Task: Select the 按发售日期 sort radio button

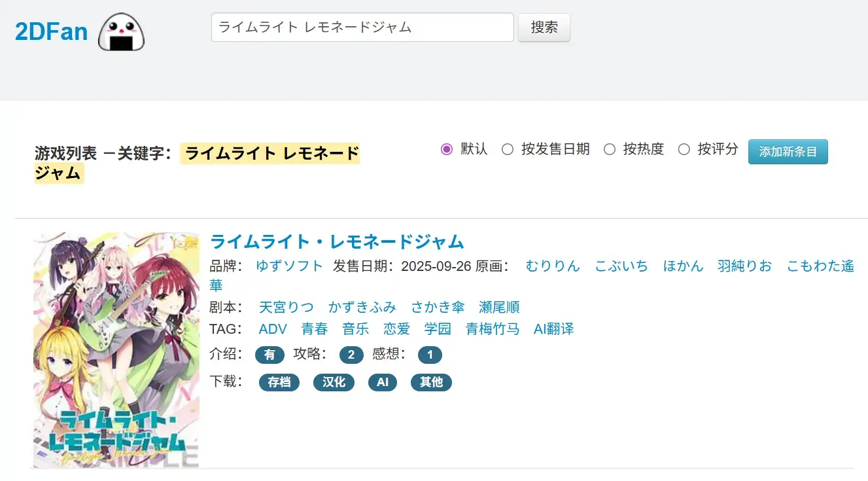Action: pos(508,149)
